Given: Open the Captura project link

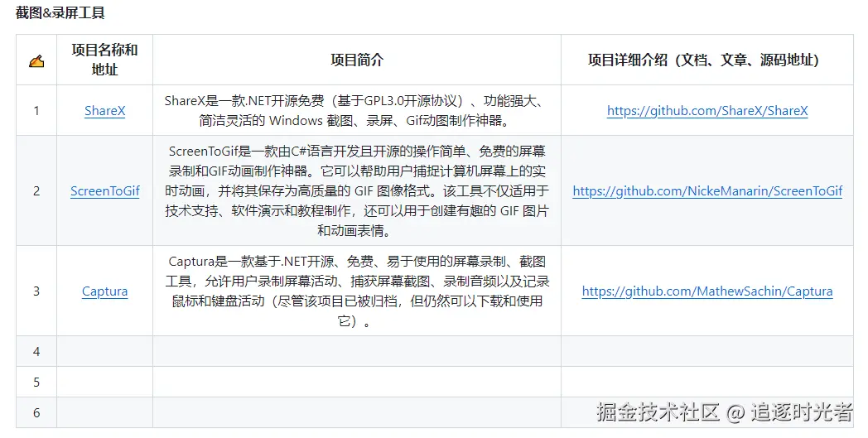Looking at the screenshot, I should click(104, 291).
